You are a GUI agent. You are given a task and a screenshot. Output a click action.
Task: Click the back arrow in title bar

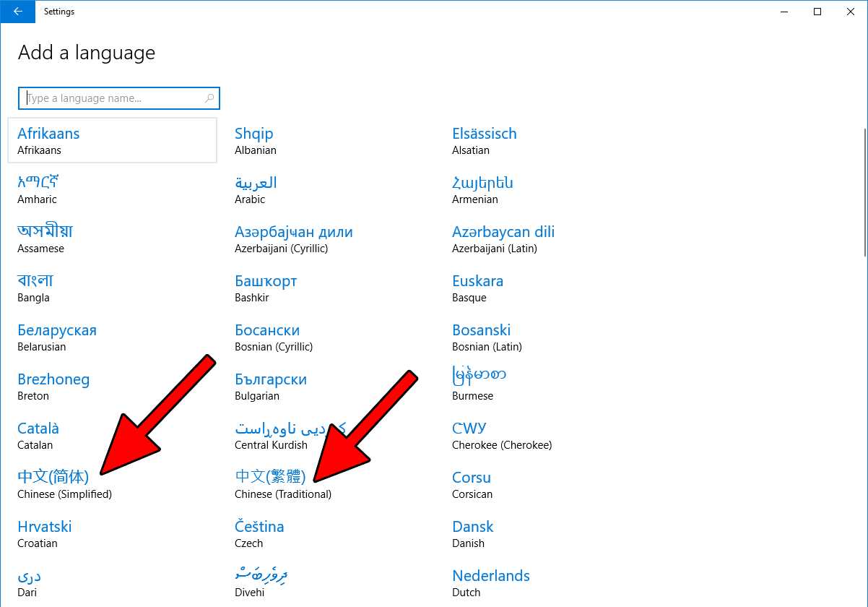pyautogui.click(x=17, y=12)
